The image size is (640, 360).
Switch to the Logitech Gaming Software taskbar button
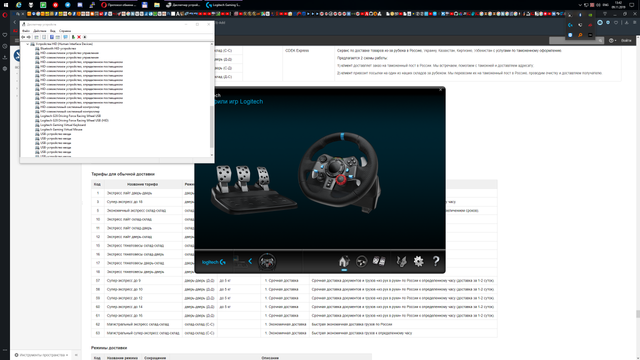coord(223,5)
